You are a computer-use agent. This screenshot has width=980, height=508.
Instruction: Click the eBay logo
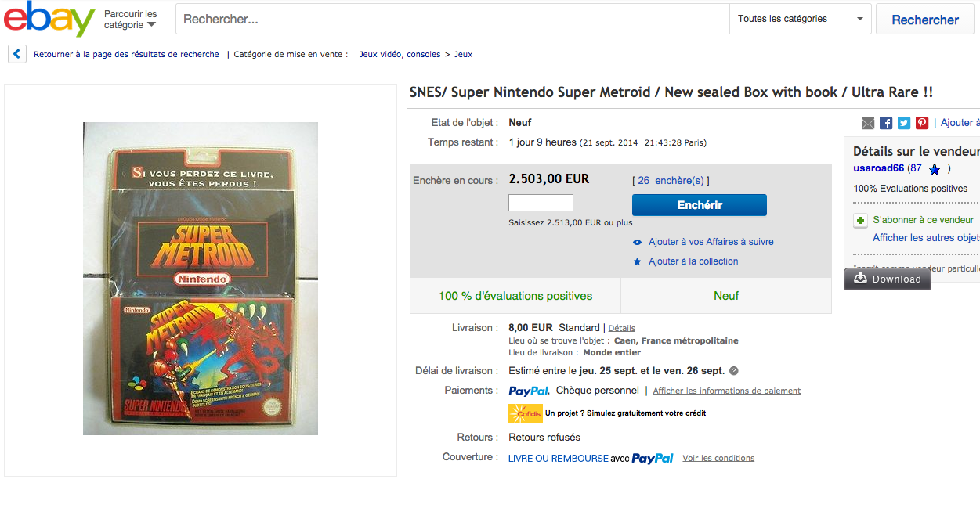(x=49, y=20)
